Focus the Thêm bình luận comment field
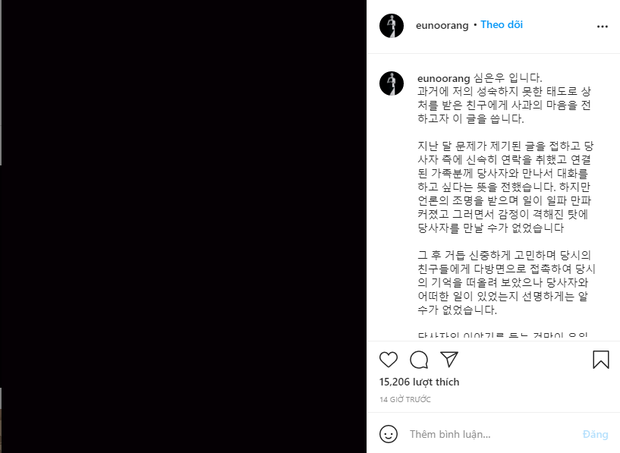The height and width of the screenshot is (453, 620). (490, 434)
